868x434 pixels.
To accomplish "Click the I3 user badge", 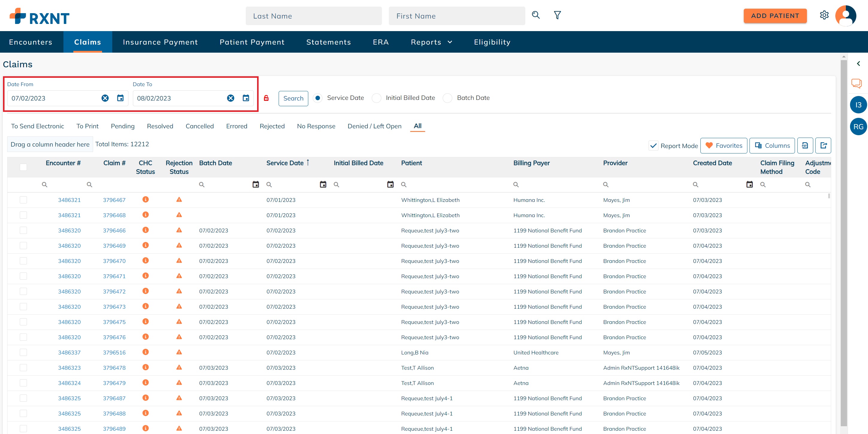I will pyautogui.click(x=858, y=105).
